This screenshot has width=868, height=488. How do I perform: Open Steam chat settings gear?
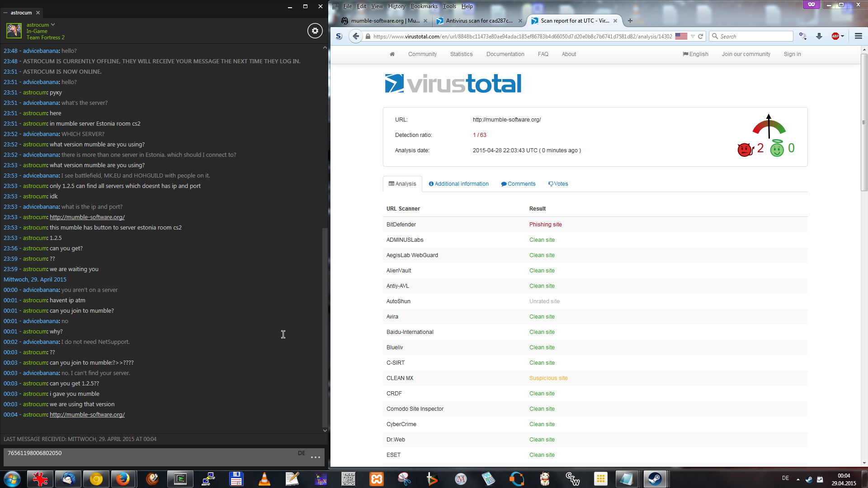pyautogui.click(x=315, y=31)
